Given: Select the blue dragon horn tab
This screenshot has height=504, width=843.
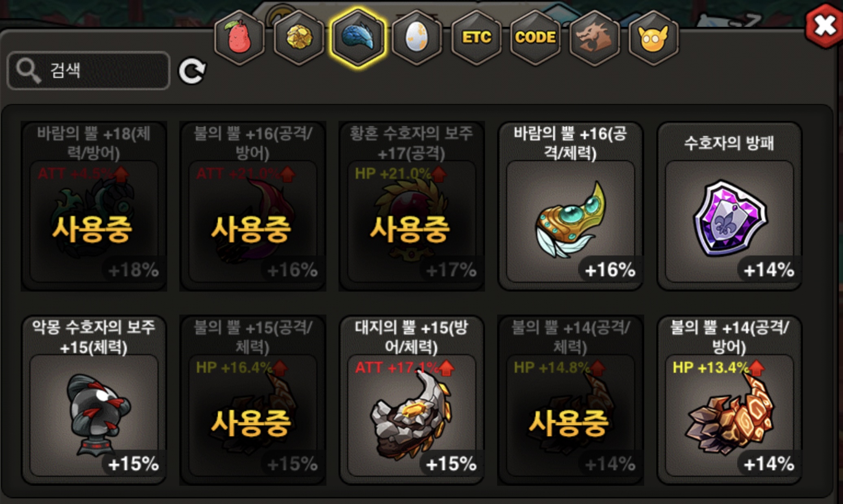Looking at the screenshot, I should click(x=358, y=38).
